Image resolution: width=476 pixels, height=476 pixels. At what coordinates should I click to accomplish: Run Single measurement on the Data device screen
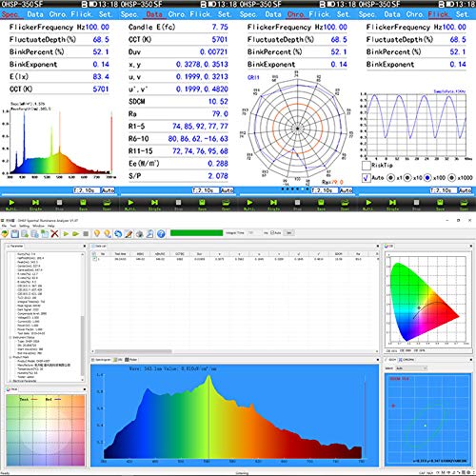pos(154,205)
